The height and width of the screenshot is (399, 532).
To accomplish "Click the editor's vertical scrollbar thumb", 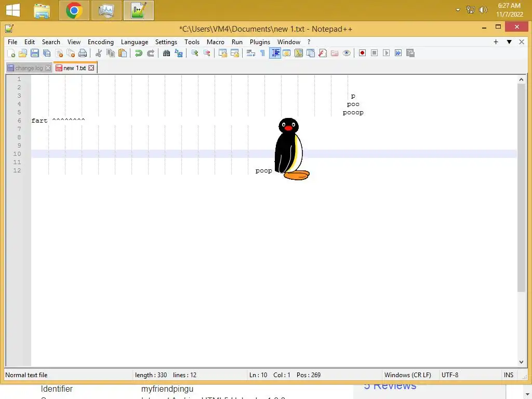I will [521, 188].
